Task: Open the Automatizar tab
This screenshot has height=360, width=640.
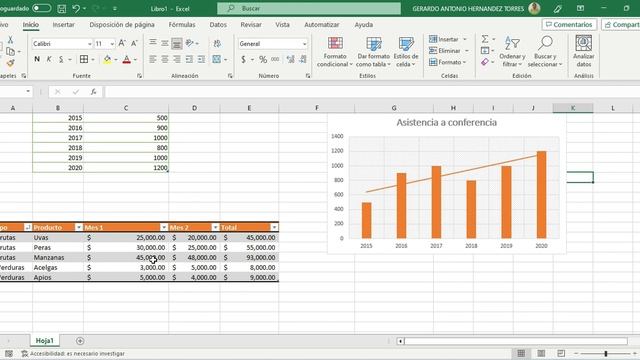Action: click(x=322, y=25)
